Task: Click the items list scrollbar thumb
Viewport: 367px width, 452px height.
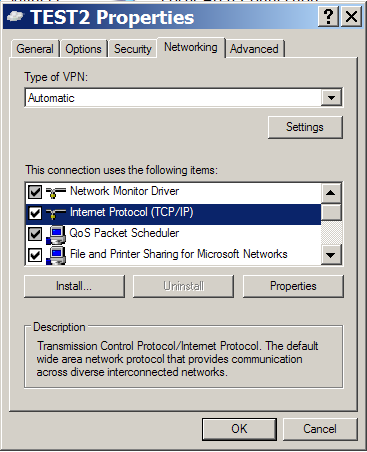Action: click(331, 212)
